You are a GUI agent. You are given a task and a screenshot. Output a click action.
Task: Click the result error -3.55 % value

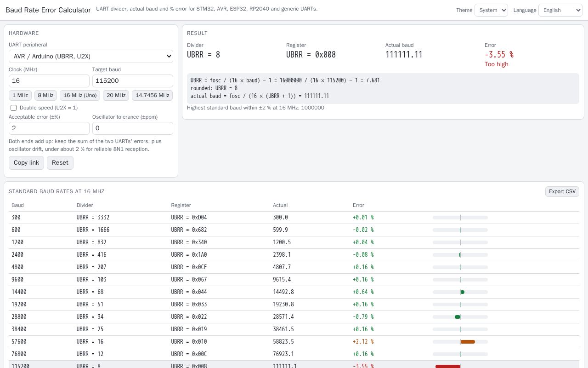click(499, 54)
